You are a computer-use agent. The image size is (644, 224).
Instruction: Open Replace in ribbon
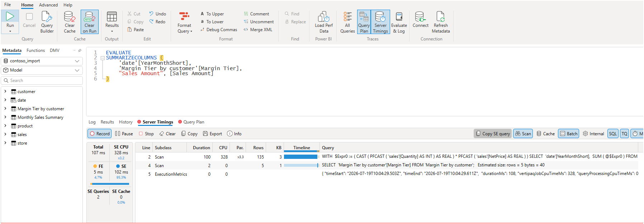tap(295, 22)
